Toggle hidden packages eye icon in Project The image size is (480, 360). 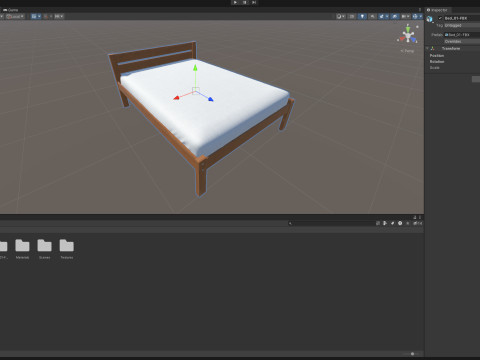coord(417,223)
